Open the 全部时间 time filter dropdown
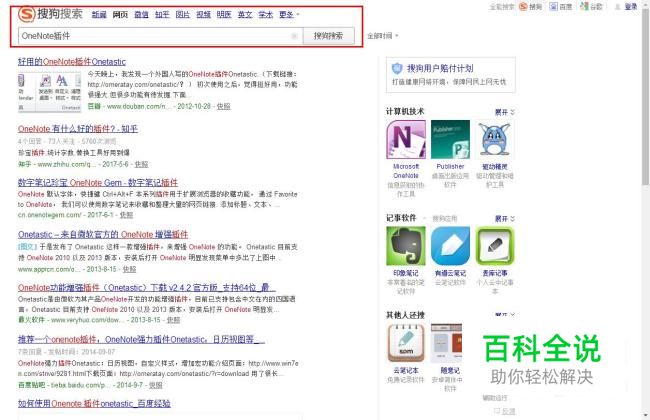The image size is (650, 420). [382, 36]
